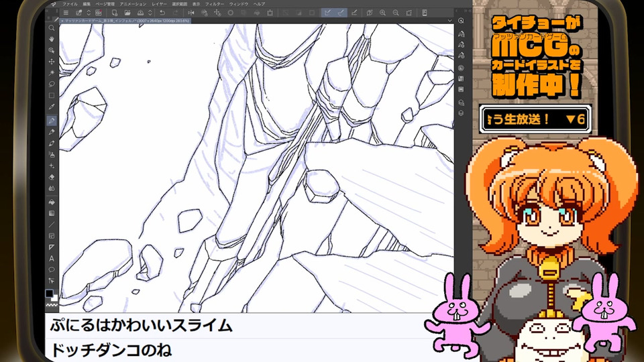Click the Undo arrow icon
This screenshot has width=644, height=362.
pyautogui.click(x=162, y=13)
